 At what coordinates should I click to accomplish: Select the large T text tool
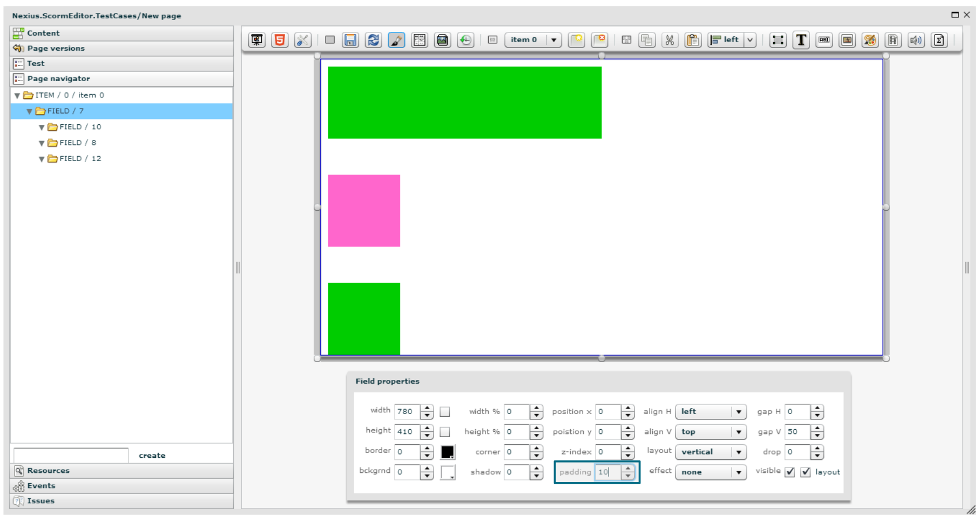[x=801, y=40]
